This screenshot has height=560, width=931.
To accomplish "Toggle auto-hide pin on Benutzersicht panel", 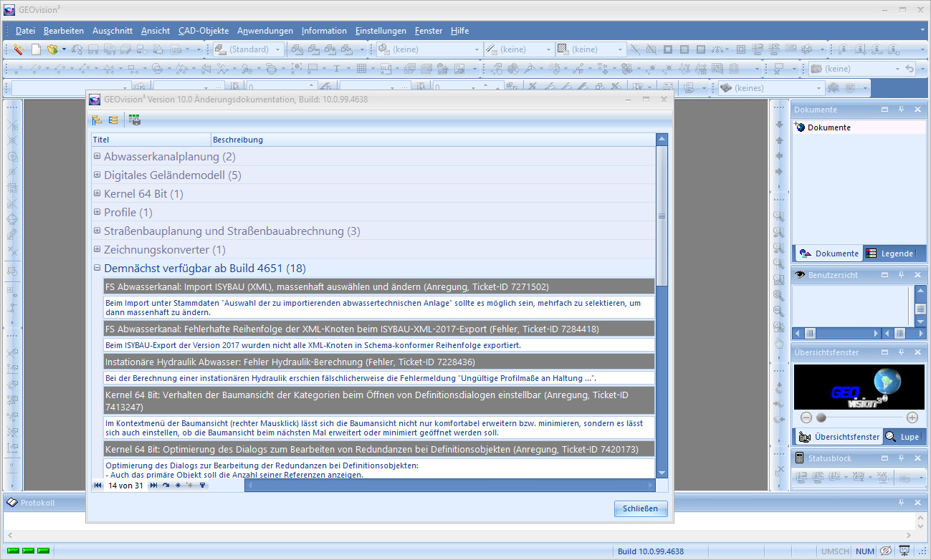I will (x=901, y=275).
